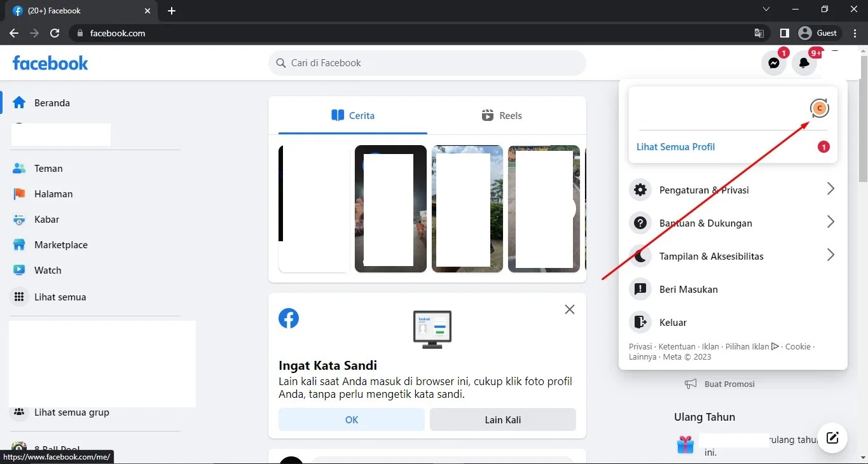
Task: Click the Keluar logout door icon
Action: (x=640, y=322)
